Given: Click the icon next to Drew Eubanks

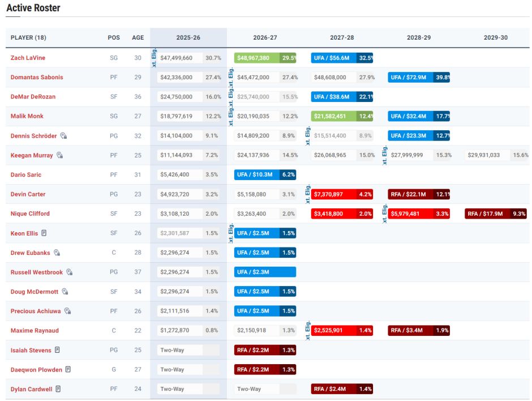Looking at the screenshot, I should click(x=57, y=253).
